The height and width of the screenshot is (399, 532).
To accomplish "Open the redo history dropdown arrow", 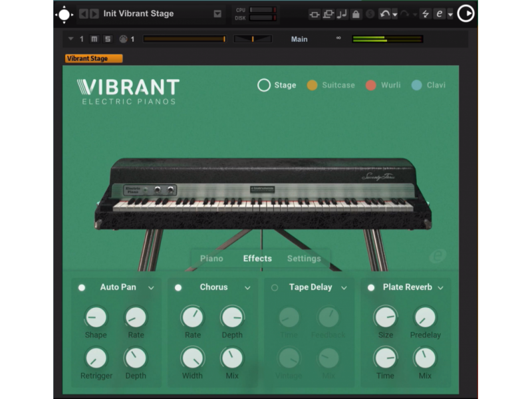I will pos(414,15).
